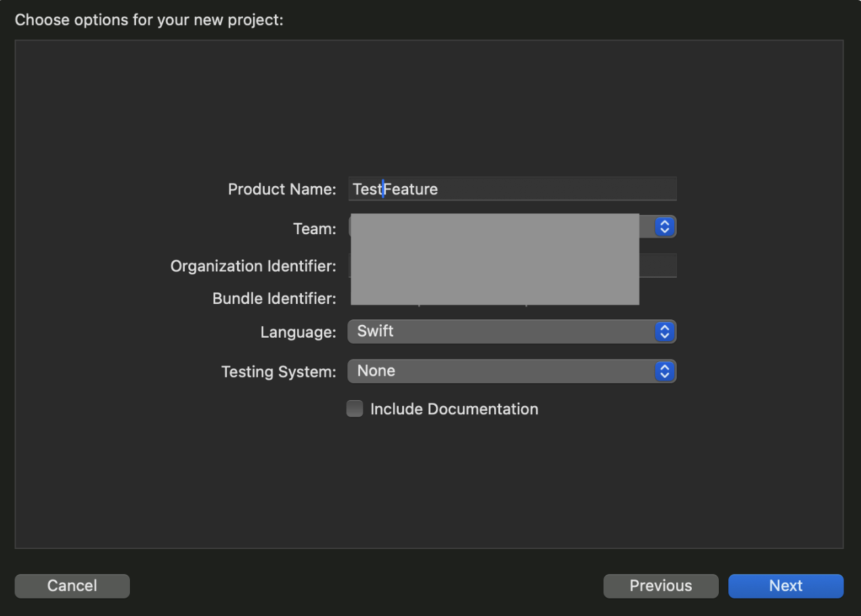This screenshot has width=861, height=616.
Task: Go back with the Previous button
Action: point(661,586)
